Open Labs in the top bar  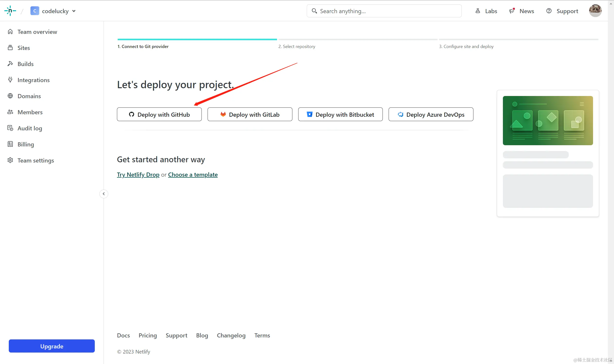pyautogui.click(x=486, y=11)
